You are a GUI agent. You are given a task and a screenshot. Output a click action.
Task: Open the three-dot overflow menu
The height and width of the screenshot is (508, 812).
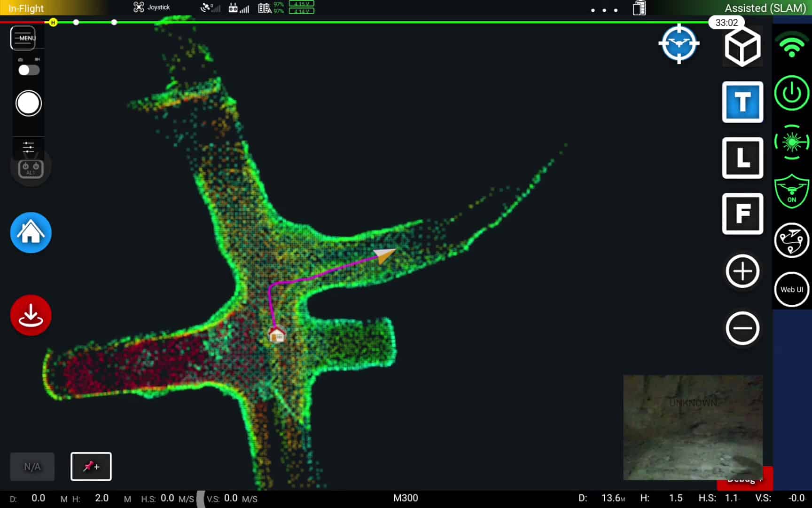click(x=604, y=10)
